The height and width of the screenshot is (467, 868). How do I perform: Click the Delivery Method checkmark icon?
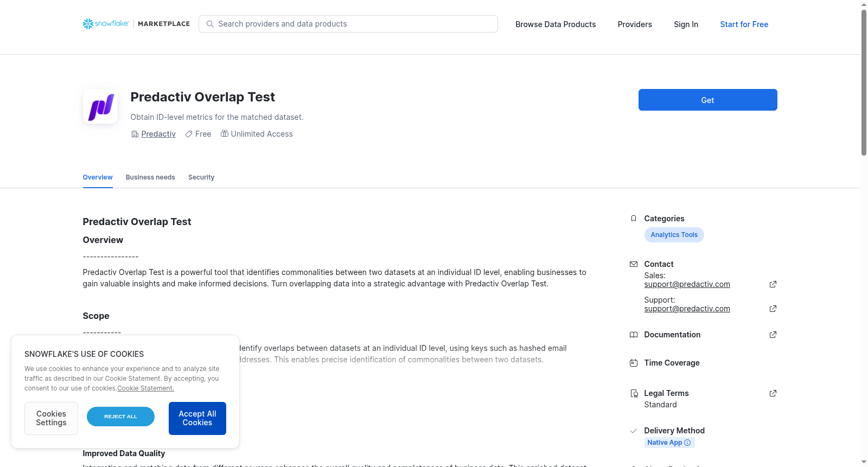633,431
